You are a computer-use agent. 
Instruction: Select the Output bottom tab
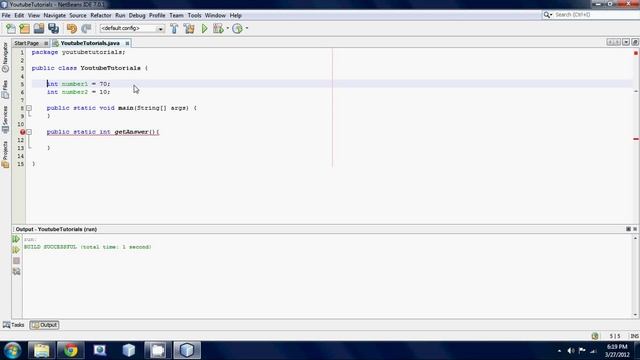[44, 325]
